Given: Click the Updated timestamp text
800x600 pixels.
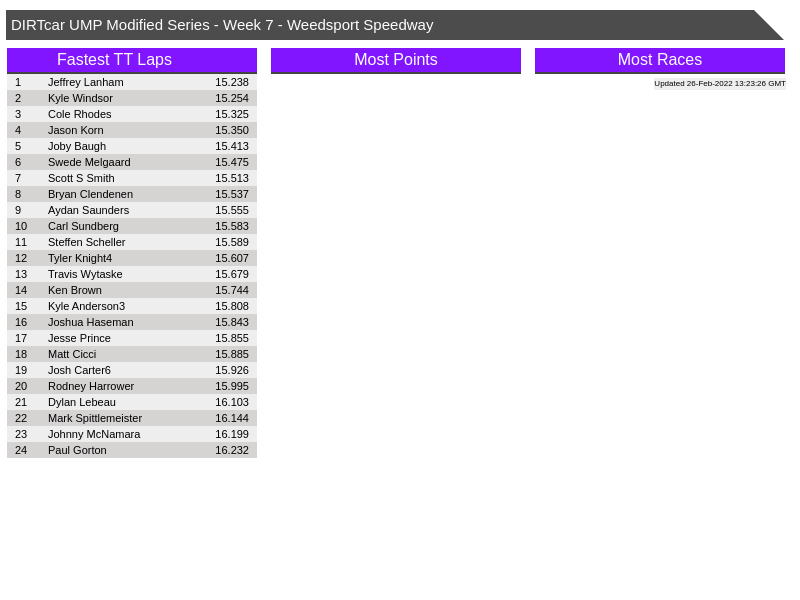Looking at the screenshot, I should click(719, 84).
